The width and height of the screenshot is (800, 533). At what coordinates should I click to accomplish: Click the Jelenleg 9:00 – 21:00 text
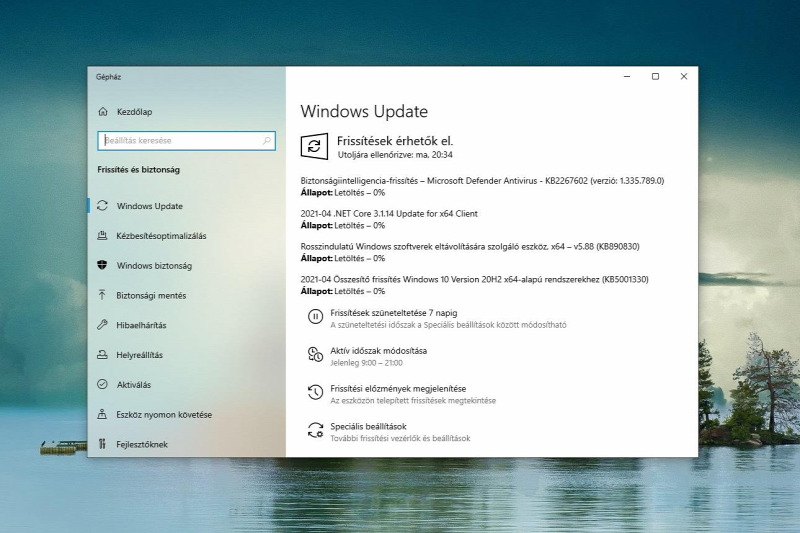[x=366, y=363]
